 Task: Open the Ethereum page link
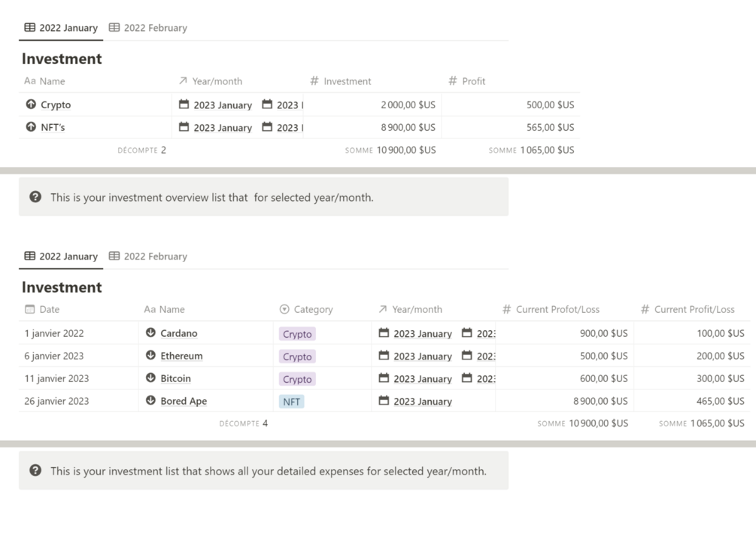coord(184,356)
